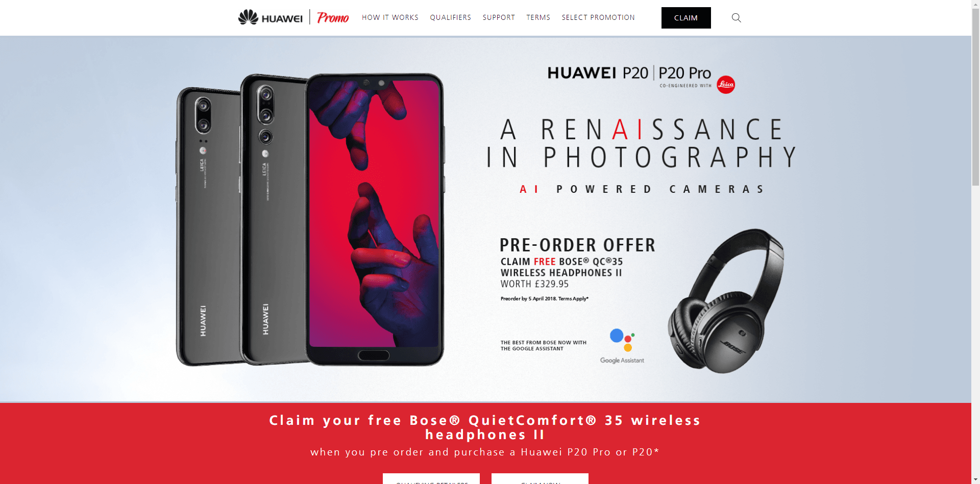The image size is (980, 484).
Task: Click the black Claim button
Action: pos(686,18)
